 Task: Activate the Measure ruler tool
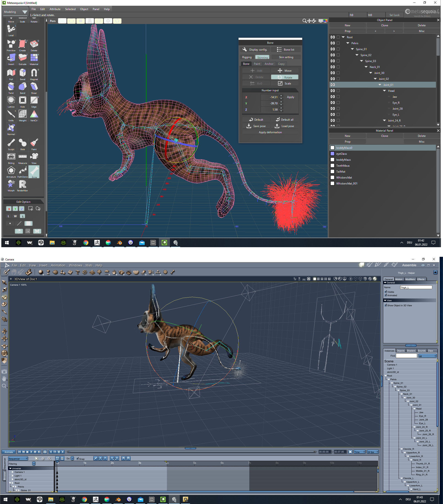pyautogui.click(x=22, y=157)
